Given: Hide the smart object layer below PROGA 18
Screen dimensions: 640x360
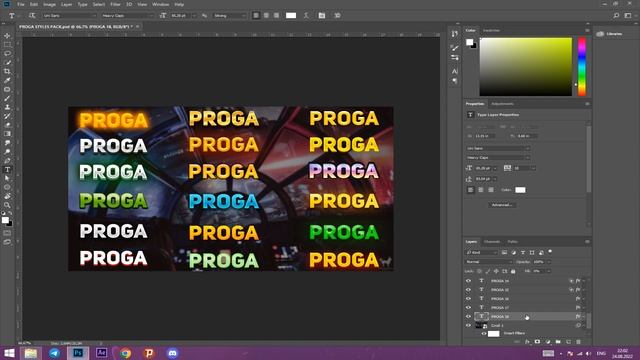Looking at the screenshot, I should [468, 326].
